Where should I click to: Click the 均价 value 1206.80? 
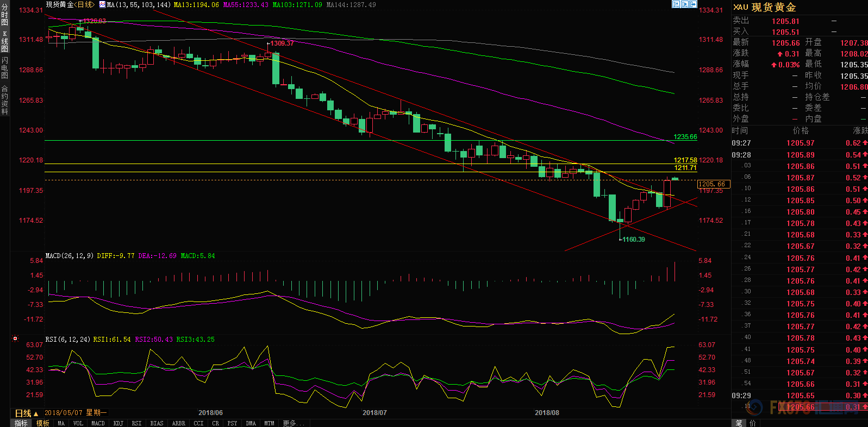pyautogui.click(x=854, y=87)
